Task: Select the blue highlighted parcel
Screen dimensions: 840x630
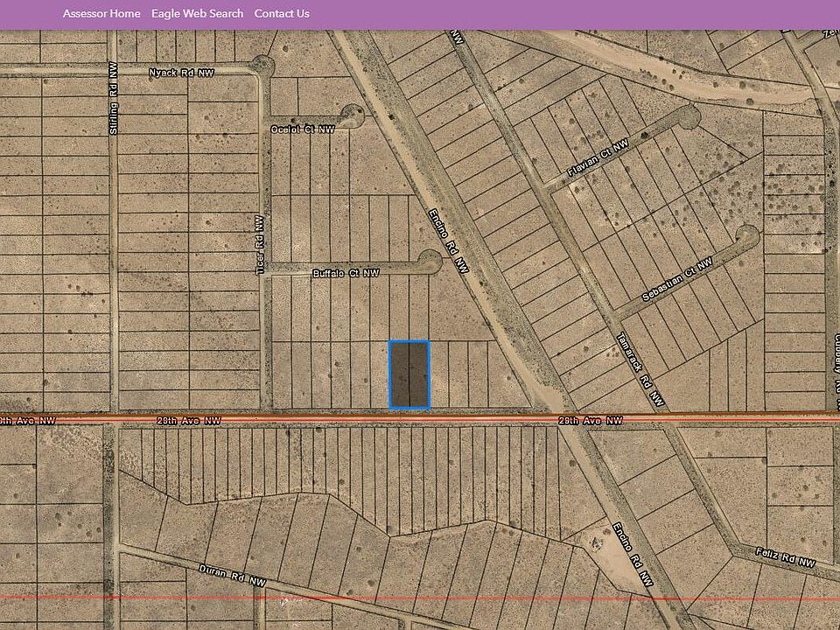Action: (x=409, y=374)
